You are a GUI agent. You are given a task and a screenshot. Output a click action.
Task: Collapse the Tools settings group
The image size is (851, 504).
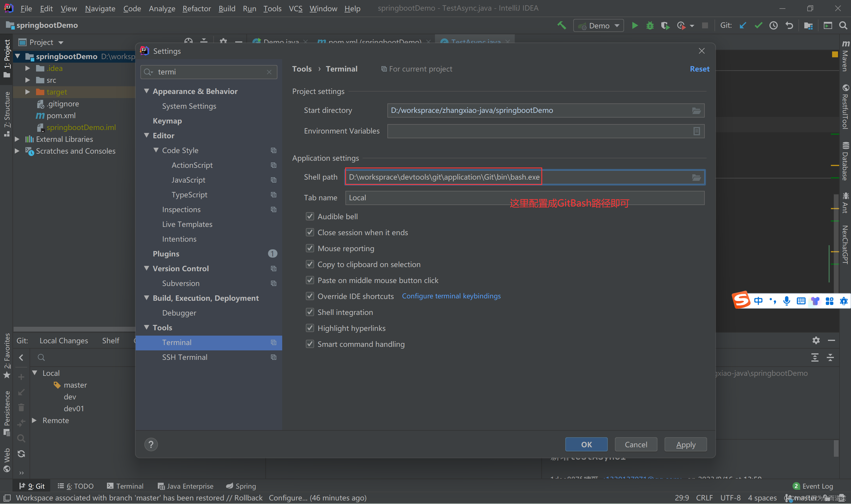click(147, 327)
